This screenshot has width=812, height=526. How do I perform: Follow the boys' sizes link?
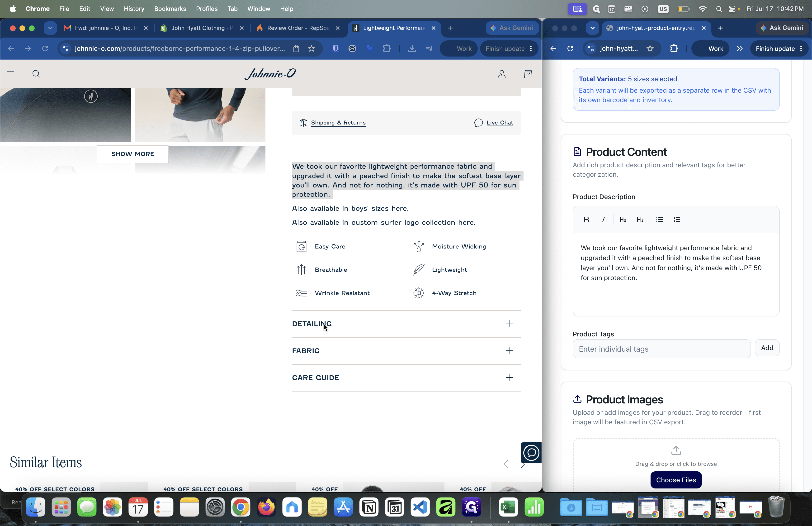click(350, 208)
